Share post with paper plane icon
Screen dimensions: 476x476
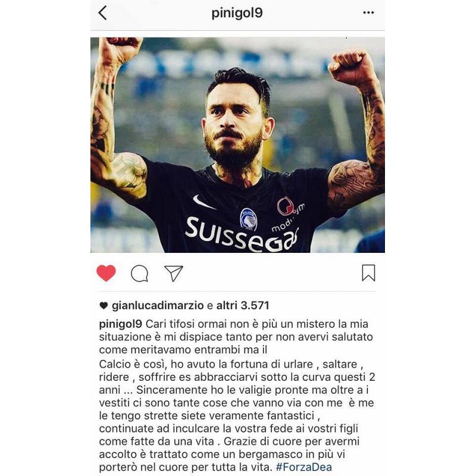point(173,273)
